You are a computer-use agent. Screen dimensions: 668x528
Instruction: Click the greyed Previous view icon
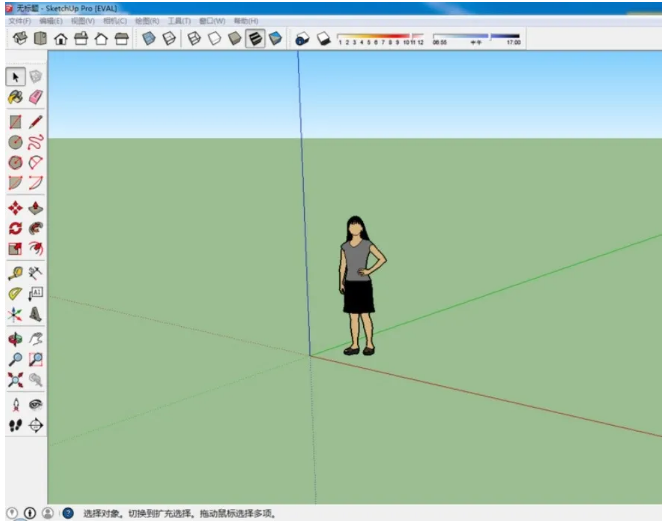point(36,380)
